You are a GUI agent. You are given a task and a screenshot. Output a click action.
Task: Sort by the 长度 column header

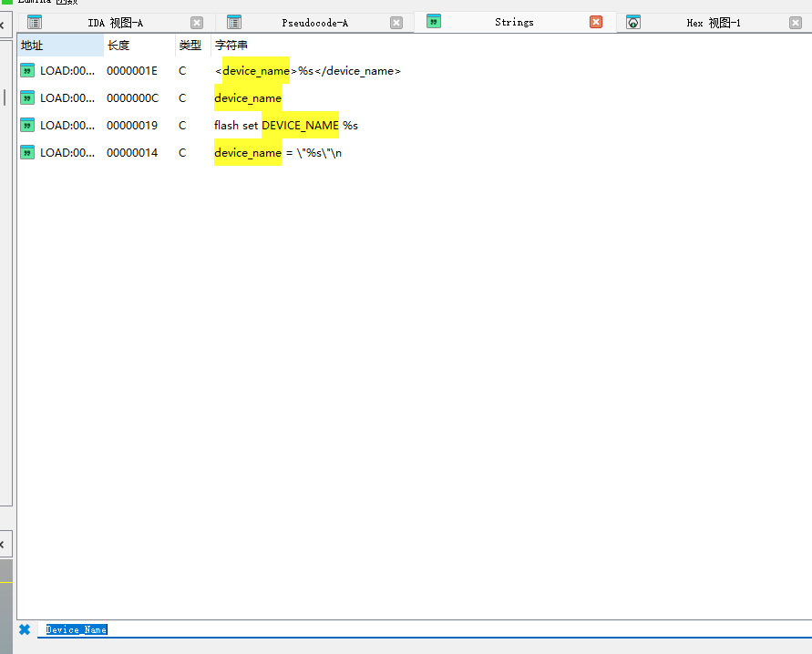137,45
